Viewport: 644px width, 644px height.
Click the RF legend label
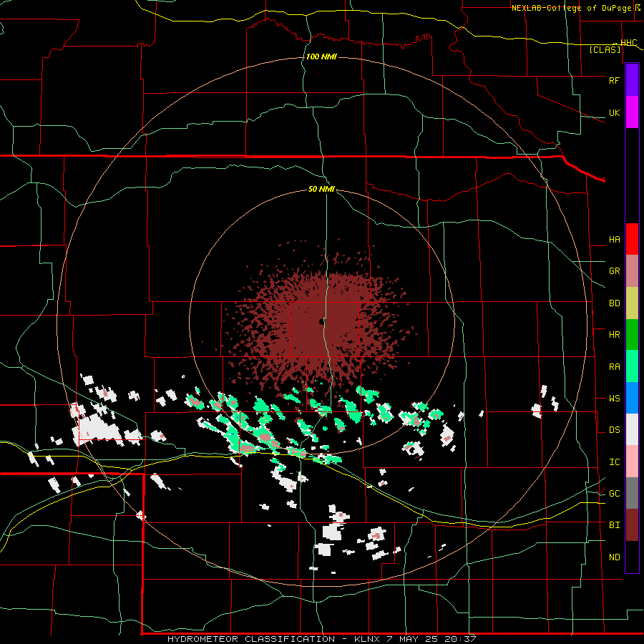coord(614,80)
